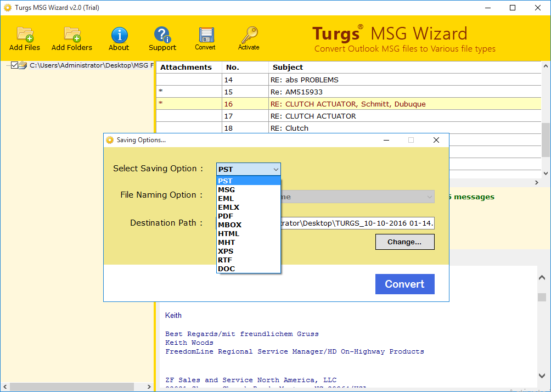The height and width of the screenshot is (392, 551).
Task: Choose MSG from the saving option list
Action: click(249, 189)
